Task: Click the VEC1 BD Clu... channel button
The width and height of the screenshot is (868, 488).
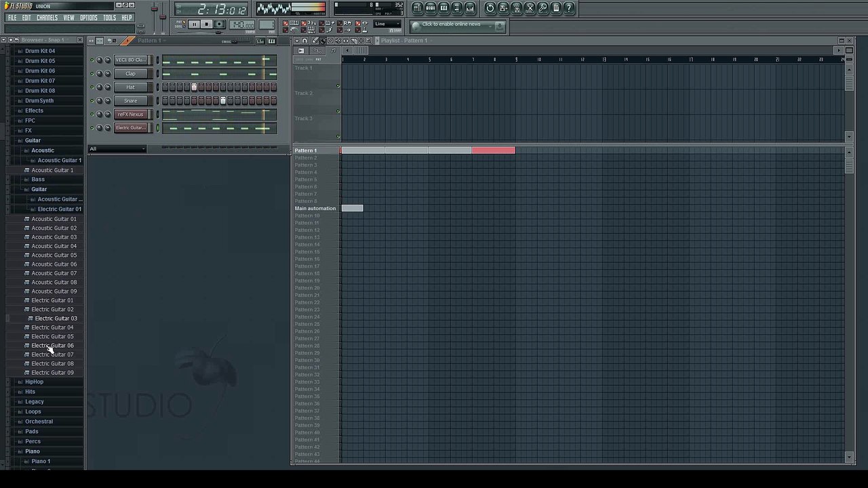Action: pyautogui.click(x=131, y=60)
